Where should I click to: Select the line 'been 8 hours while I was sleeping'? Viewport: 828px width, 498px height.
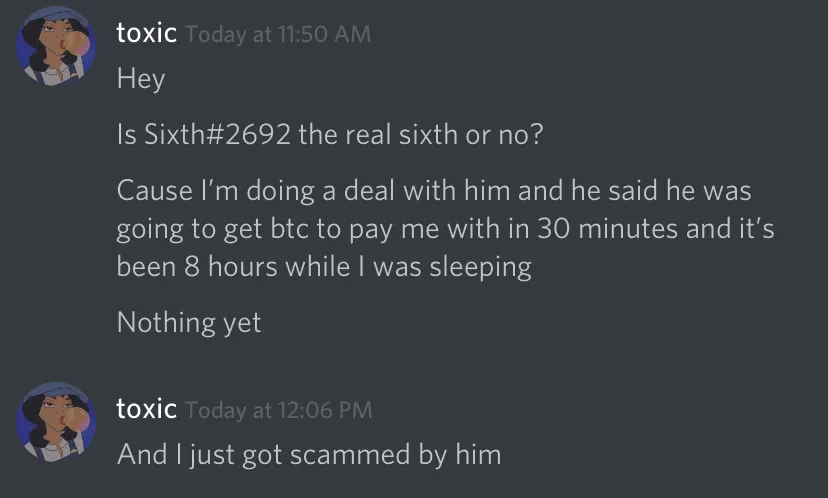(x=324, y=267)
